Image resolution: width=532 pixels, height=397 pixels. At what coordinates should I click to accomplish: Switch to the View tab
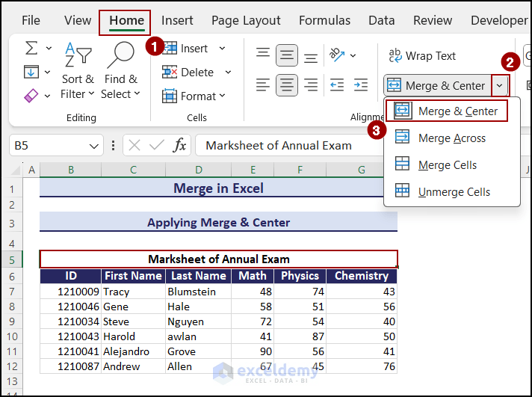click(x=78, y=20)
